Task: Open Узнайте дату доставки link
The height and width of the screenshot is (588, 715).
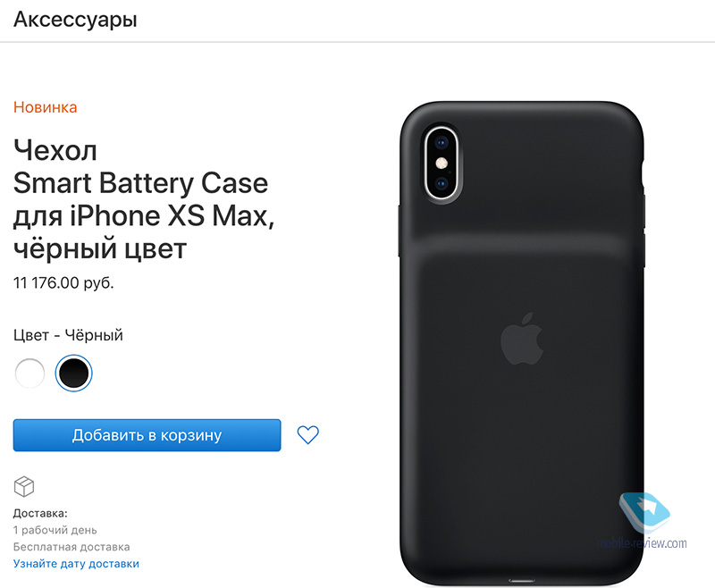Action: click(76, 564)
